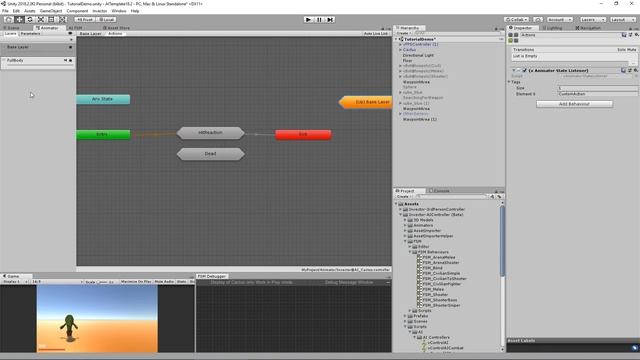Select the Move tool in toolbar
Image resolution: width=640 pixels, height=360 pixels.
coord(19,20)
